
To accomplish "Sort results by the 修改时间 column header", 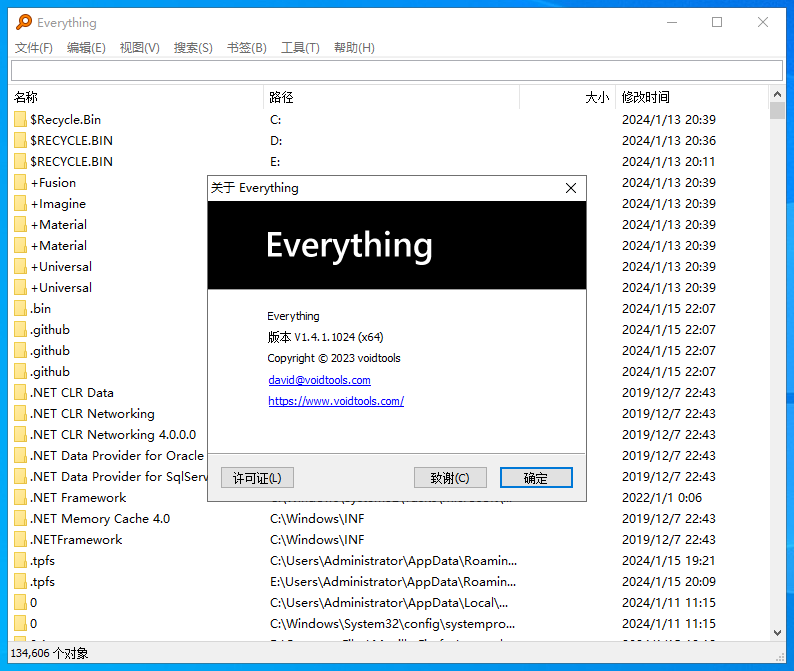I will (x=646, y=97).
